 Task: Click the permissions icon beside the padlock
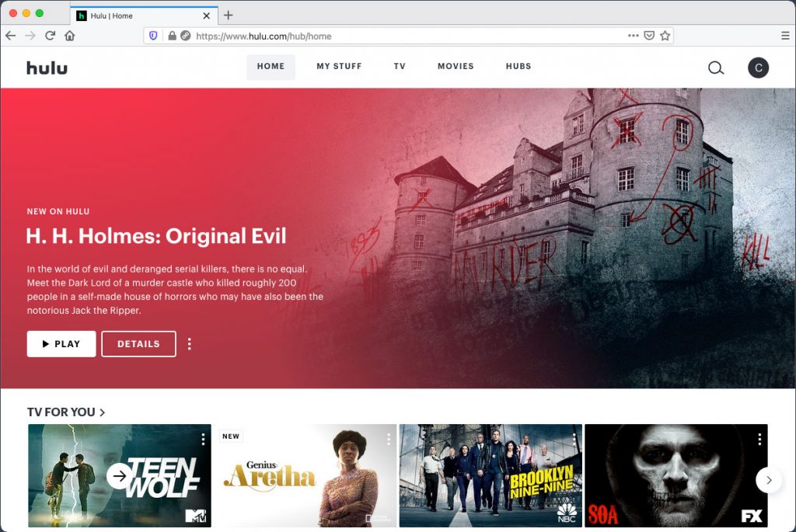pos(186,36)
